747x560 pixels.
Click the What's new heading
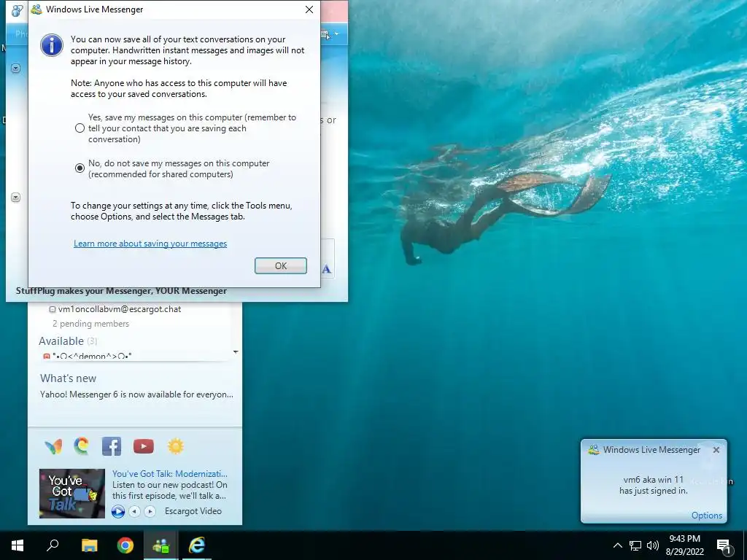pyautogui.click(x=68, y=378)
